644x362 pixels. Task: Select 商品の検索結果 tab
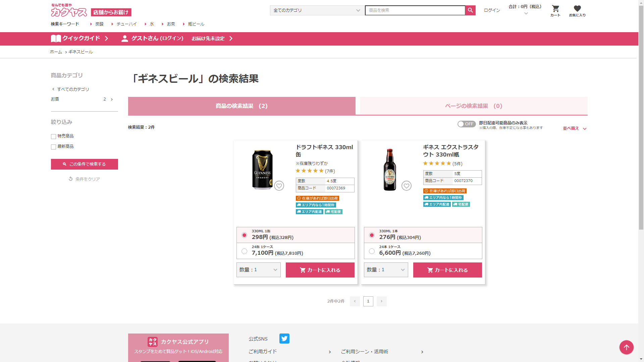241,106
